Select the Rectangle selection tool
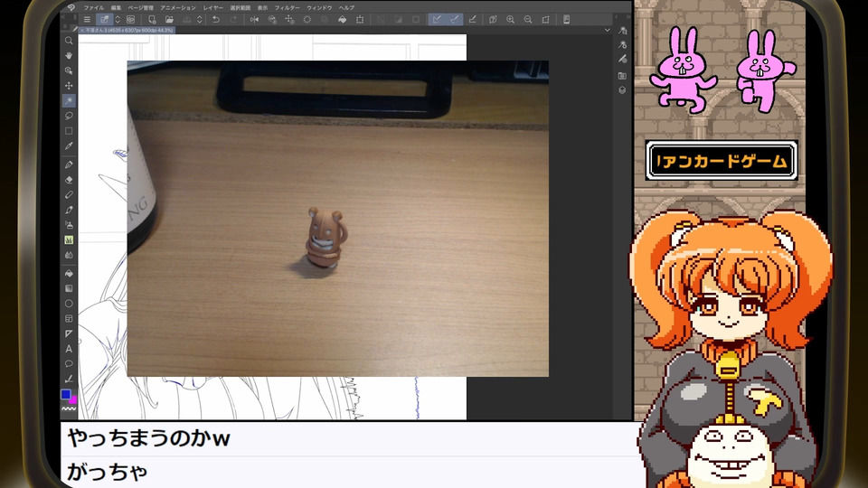The image size is (868, 488). 69,131
